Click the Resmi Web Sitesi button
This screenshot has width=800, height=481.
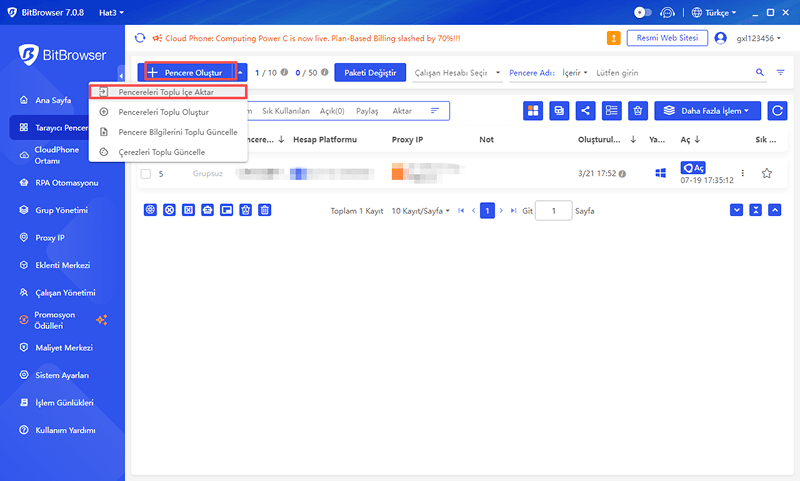666,38
